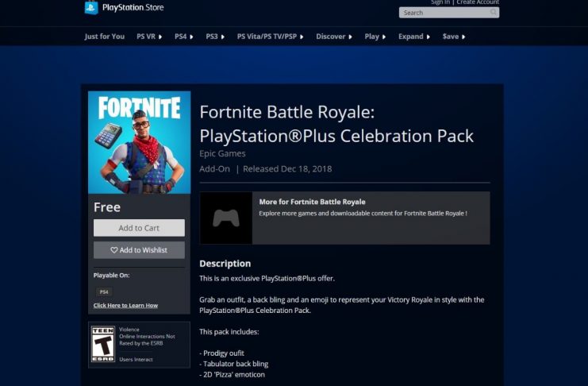Click the Add to Wishlist button

click(x=139, y=250)
